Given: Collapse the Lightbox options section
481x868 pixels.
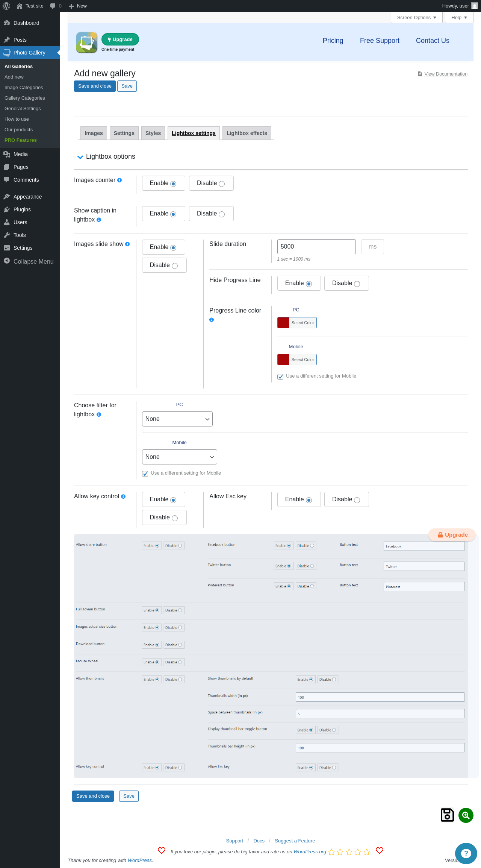Looking at the screenshot, I should pos(80,157).
